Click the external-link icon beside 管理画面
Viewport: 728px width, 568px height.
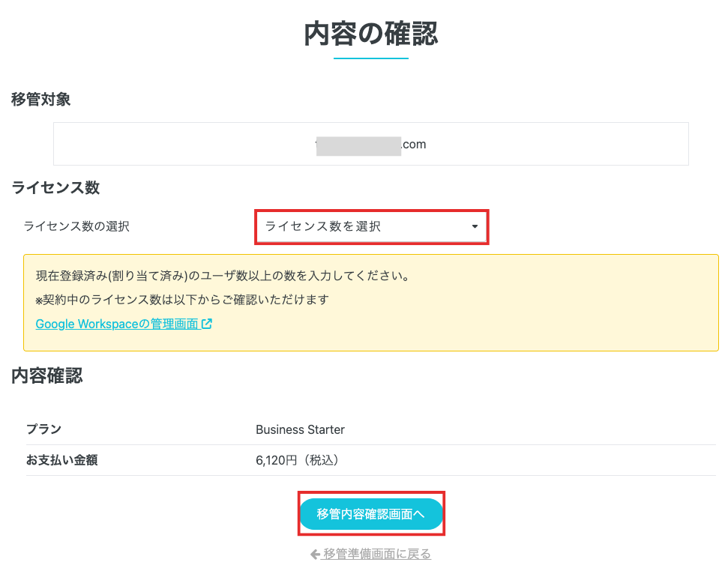(207, 324)
